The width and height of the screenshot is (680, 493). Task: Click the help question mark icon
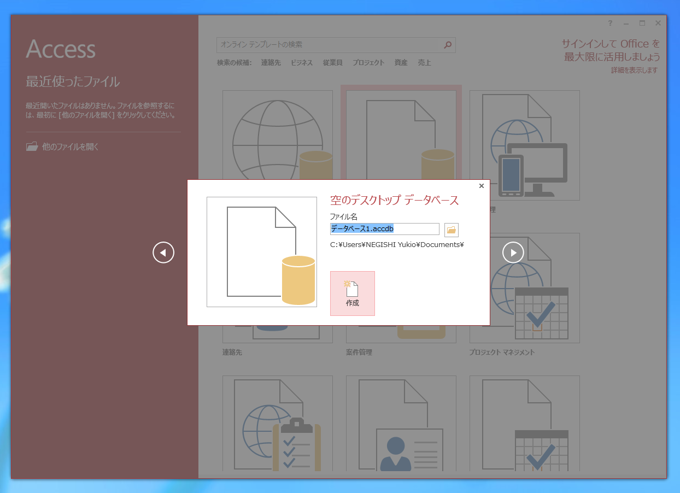tap(610, 23)
